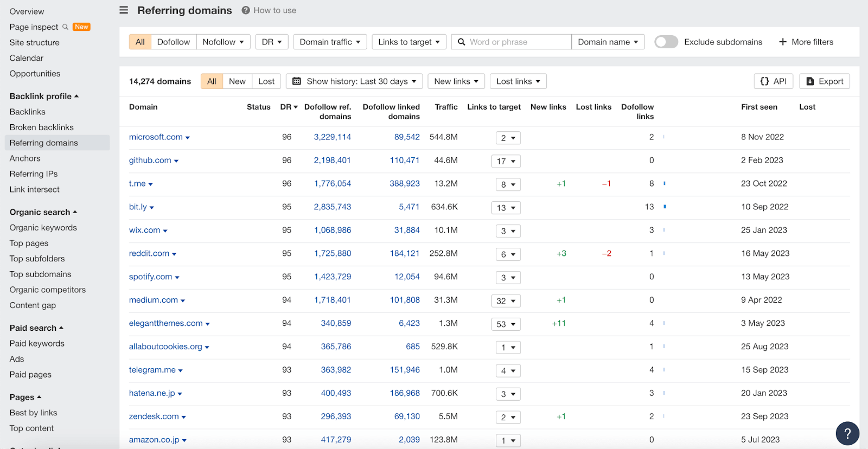Click the plus icon for More filters
Screen dimensions: 868x449
(783, 42)
